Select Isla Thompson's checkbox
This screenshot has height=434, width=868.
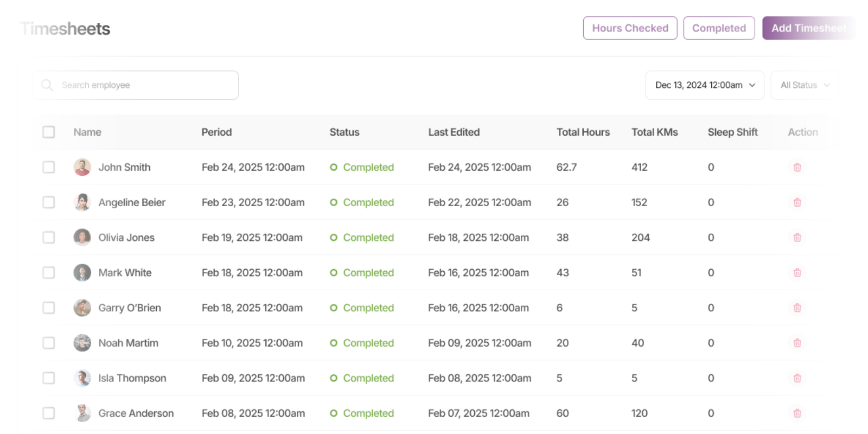coord(49,378)
